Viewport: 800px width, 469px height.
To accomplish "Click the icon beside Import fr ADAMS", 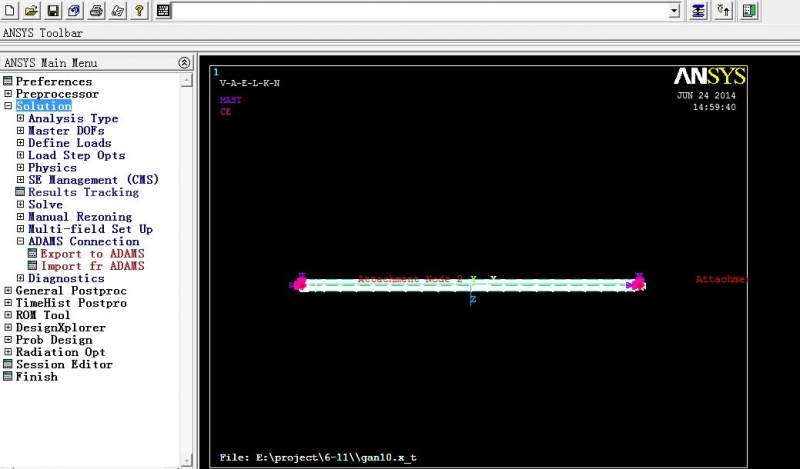I will pos(32,265).
